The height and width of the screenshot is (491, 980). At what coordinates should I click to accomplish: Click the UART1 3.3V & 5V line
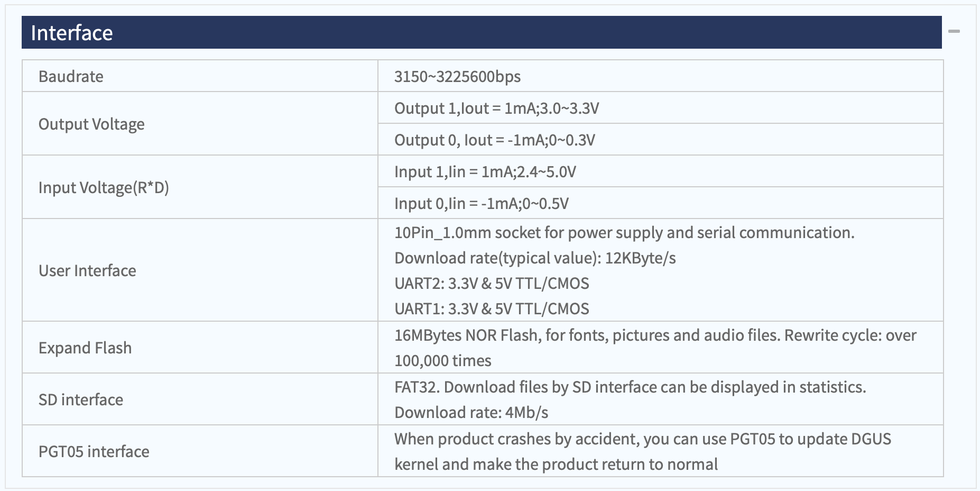coord(491,308)
